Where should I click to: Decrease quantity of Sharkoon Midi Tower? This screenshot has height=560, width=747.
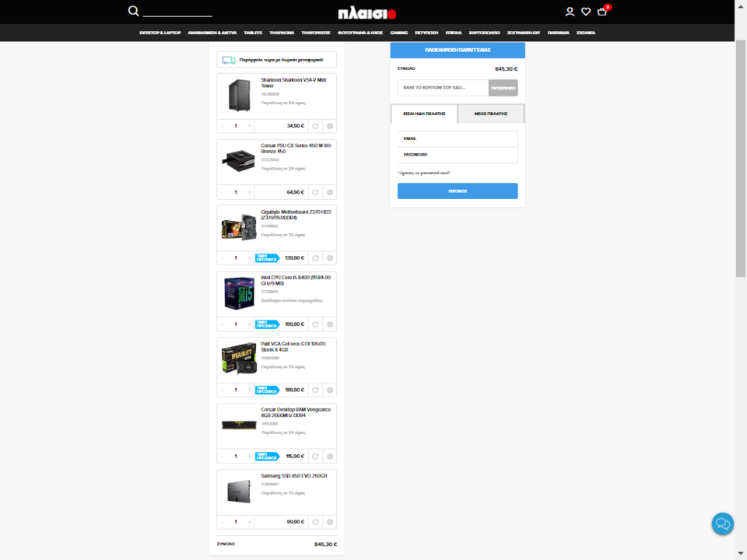tap(222, 126)
